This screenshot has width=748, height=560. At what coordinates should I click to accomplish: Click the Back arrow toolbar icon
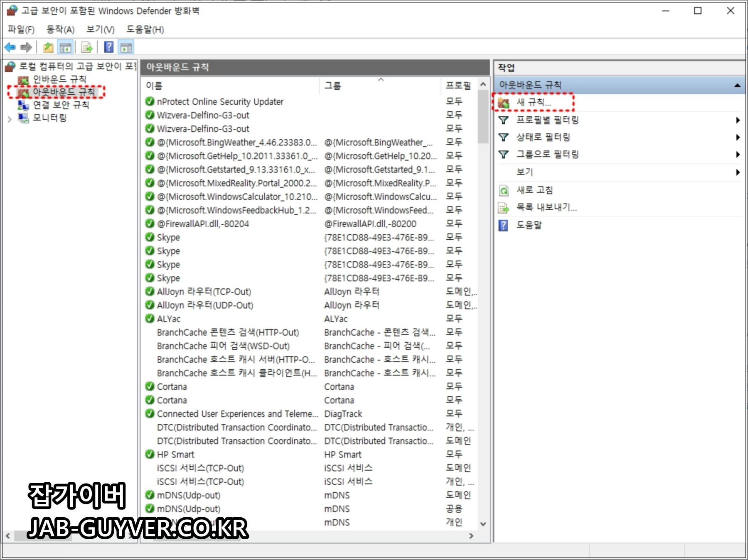[x=10, y=47]
